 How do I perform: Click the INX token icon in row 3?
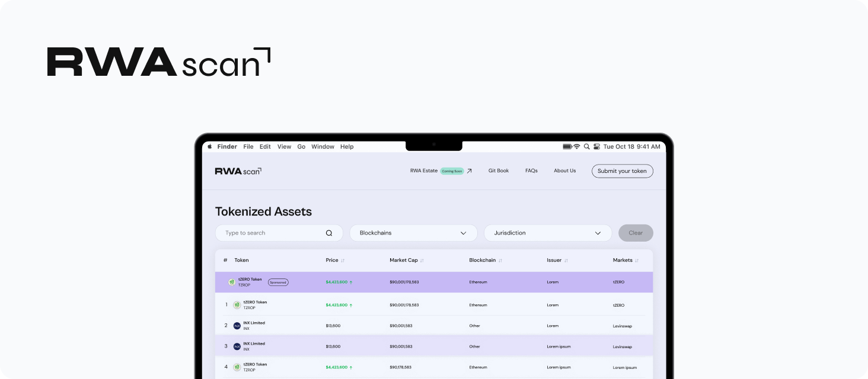237,346
